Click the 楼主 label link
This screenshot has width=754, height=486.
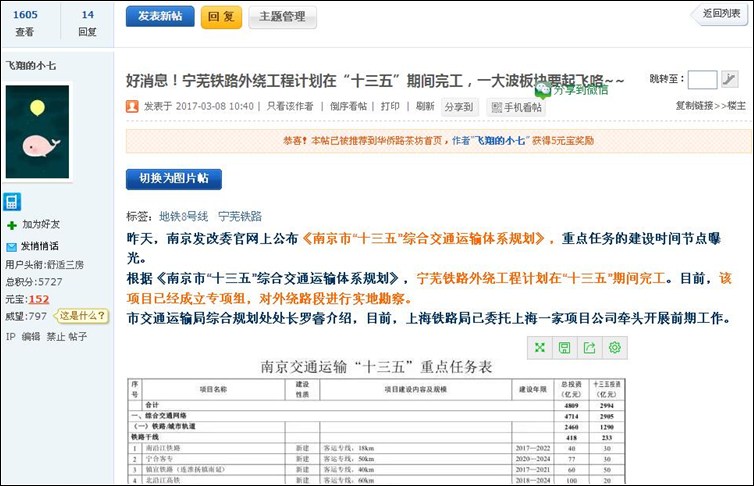[x=736, y=106]
